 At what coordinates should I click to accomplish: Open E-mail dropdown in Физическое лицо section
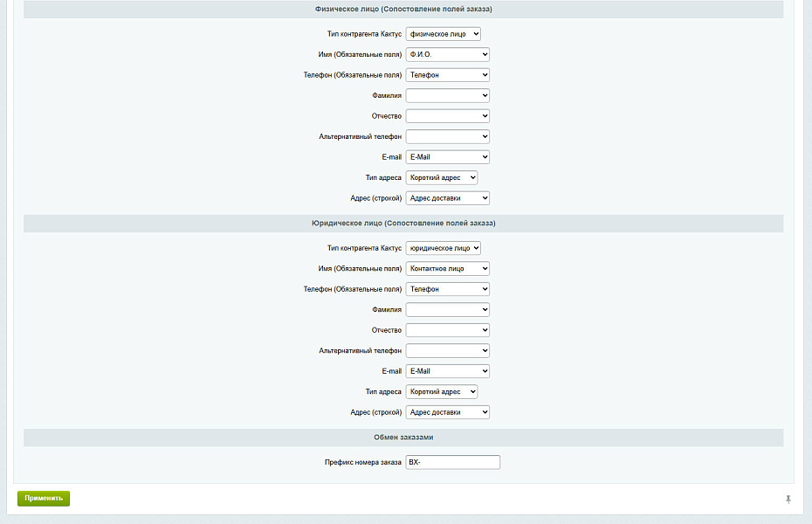(x=447, y=157)
